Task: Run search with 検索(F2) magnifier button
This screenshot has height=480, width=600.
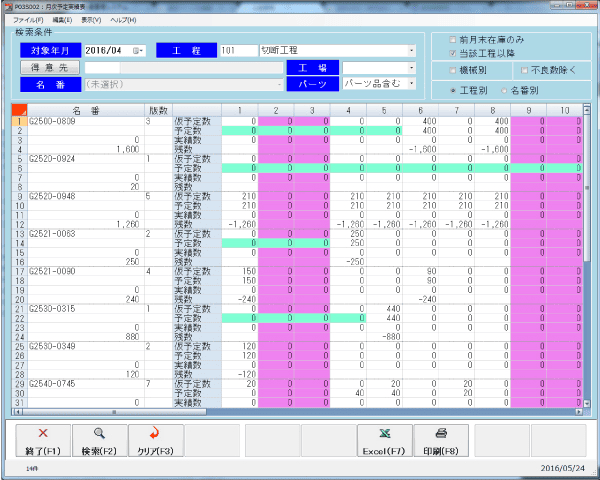Action: pyautogui.click(x=99, y=440)
